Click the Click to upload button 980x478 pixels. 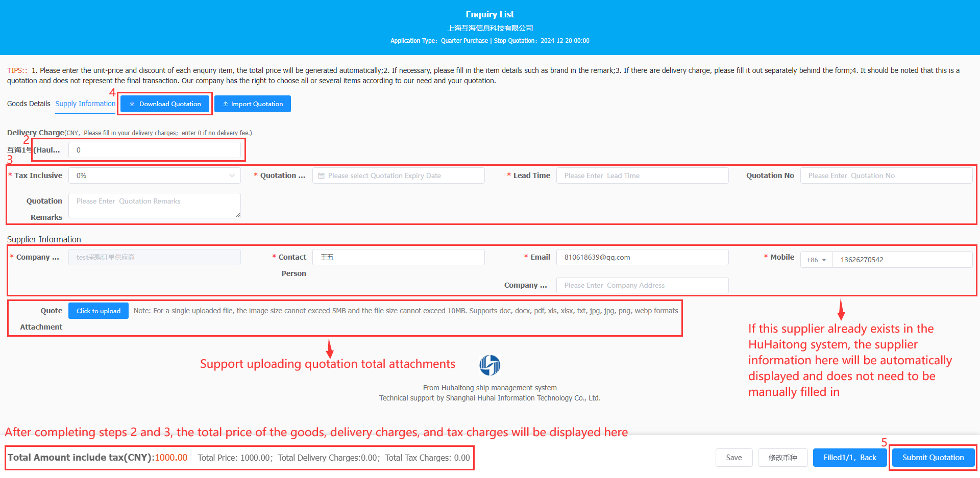click(99, 311)
